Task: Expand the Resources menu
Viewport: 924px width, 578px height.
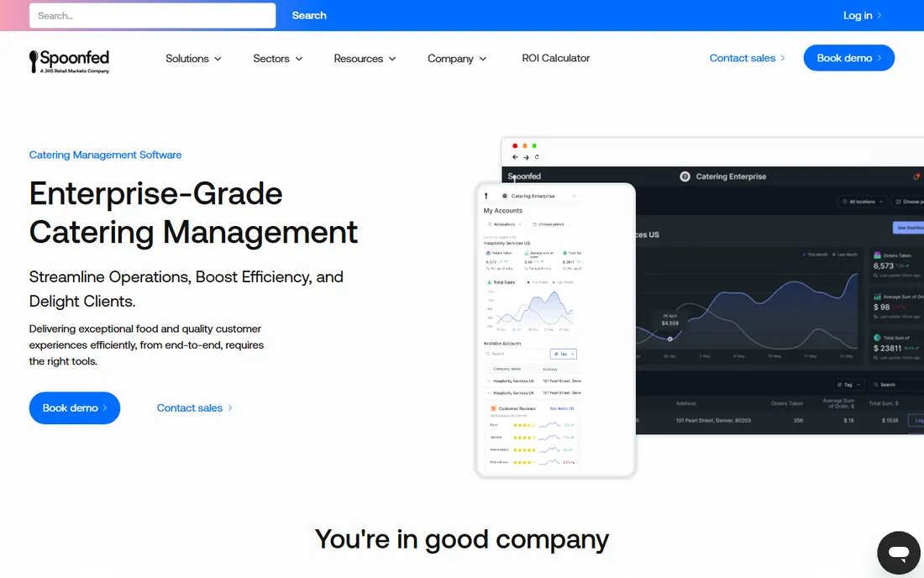Action: tap(365, 58)
